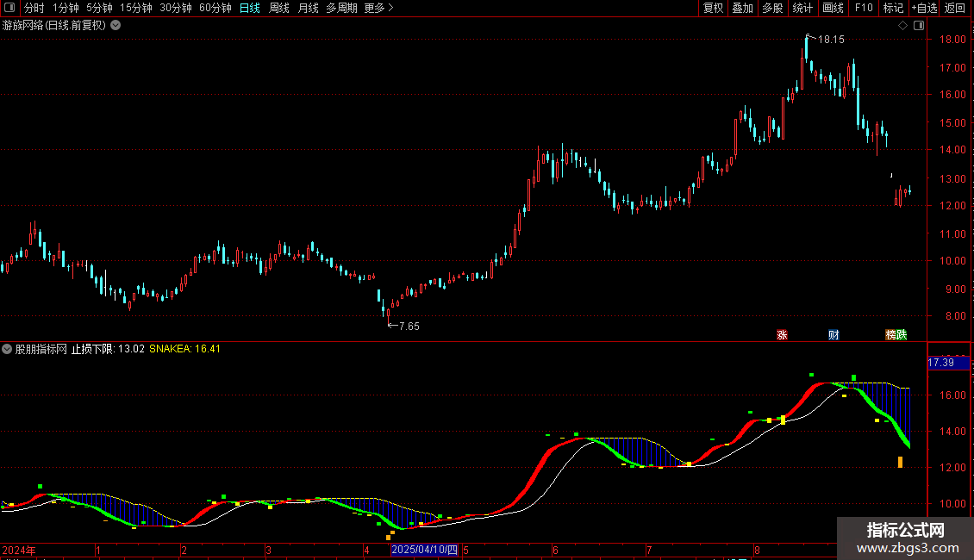974x560 pixels.
Task: Select the 30分钟 period
Action: [x=176, y=8]
